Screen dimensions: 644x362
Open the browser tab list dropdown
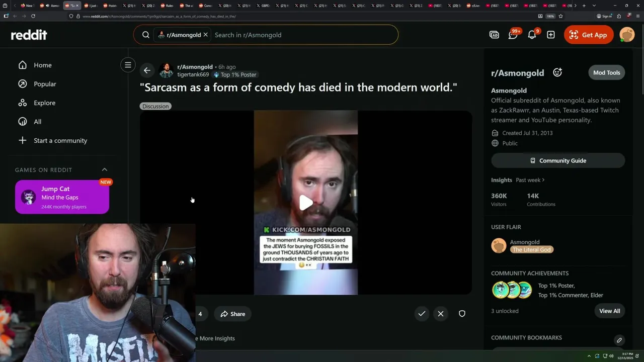tap(594, 6)
